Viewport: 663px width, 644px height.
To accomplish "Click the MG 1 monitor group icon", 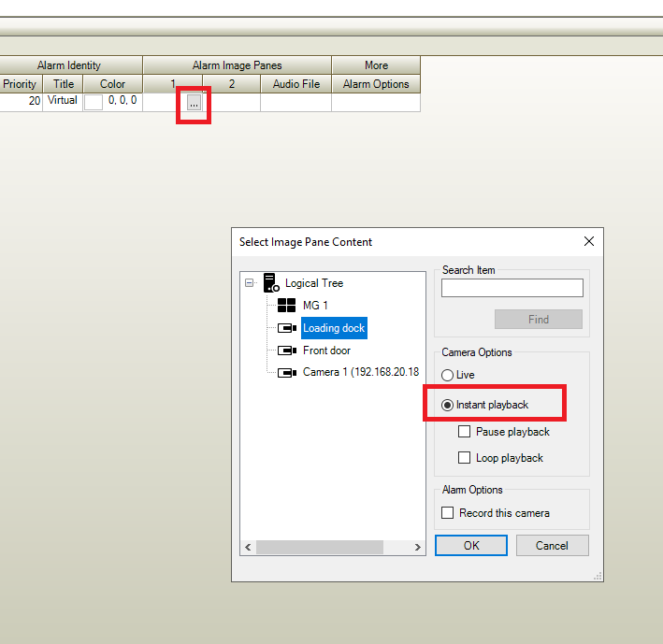I will (x=287, y=306).
